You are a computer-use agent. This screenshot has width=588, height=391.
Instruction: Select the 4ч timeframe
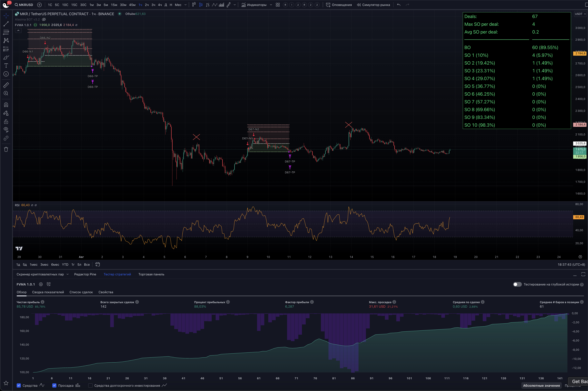click(x=160, y=5)
